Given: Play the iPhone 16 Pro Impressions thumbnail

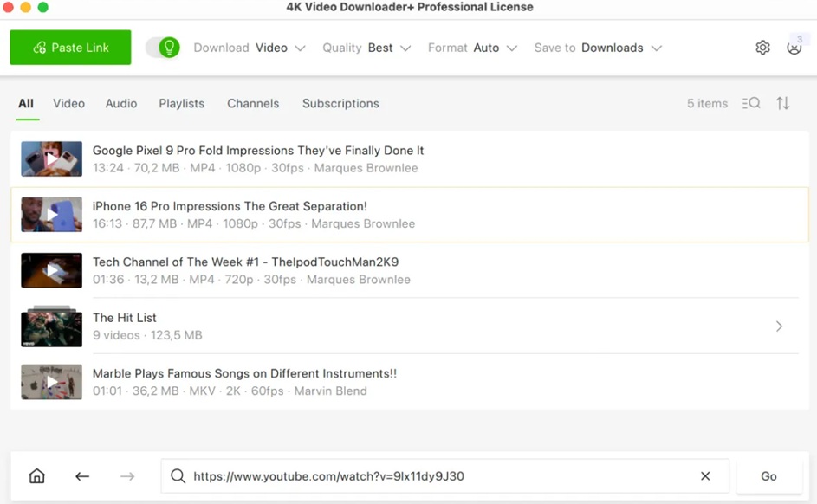Looking at the screenshot, I should (52, 215).
